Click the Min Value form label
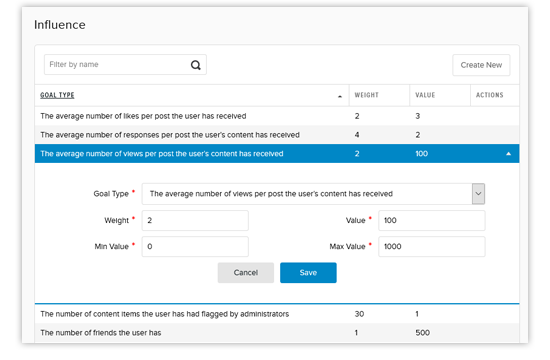The height and width of the screenshot is (360, 550). (x=112, y=246)
